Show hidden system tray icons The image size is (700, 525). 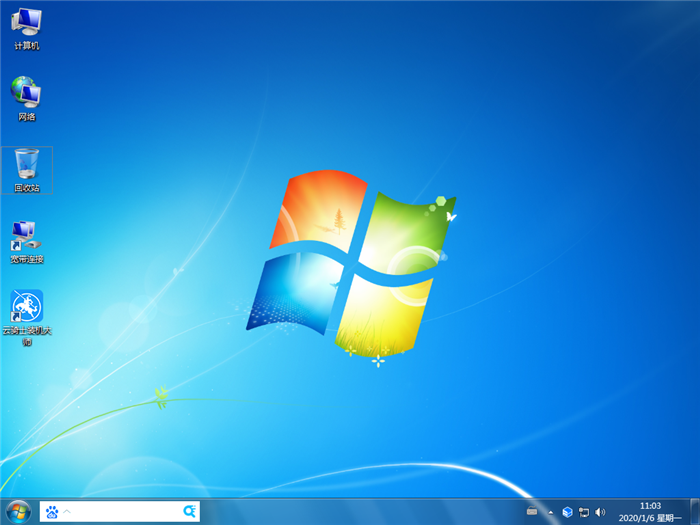point(550,512)
